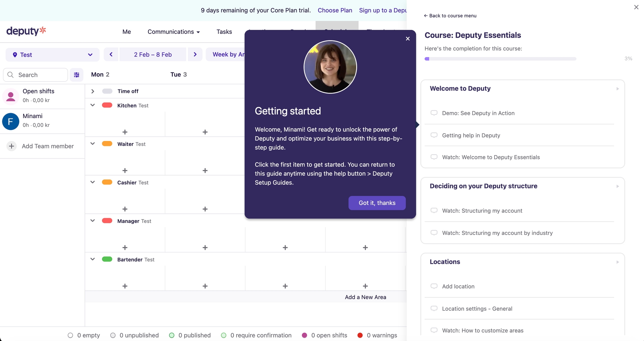Click the Open shifts avatar
Image resolution: width=644 pixels, height=341 pixels.
point(11,96)
